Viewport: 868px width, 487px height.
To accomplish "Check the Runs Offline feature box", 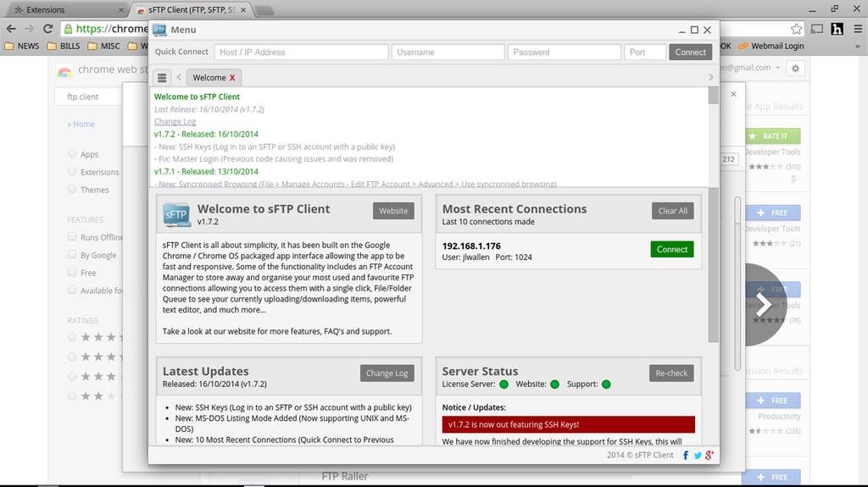I will 72,236.
